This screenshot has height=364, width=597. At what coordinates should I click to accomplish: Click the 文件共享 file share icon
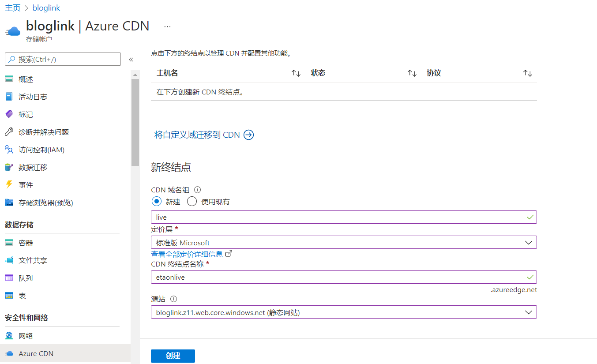point(9,260)
